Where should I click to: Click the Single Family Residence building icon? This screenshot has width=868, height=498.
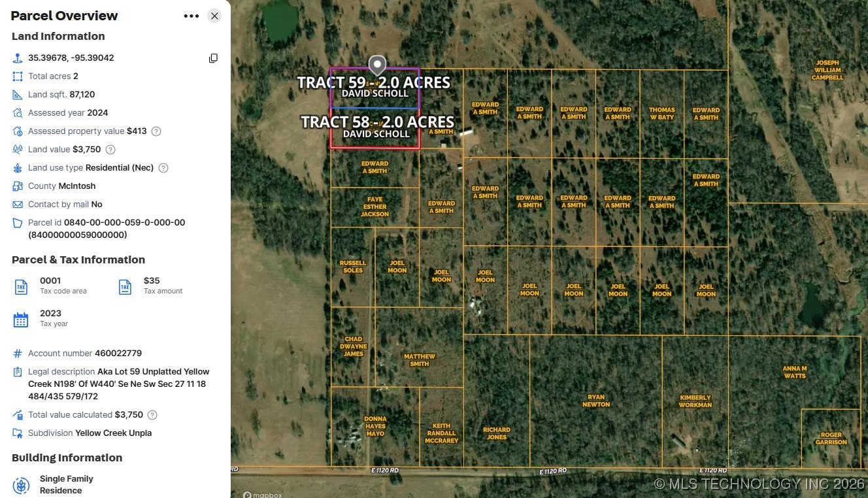tap(21, 484)
